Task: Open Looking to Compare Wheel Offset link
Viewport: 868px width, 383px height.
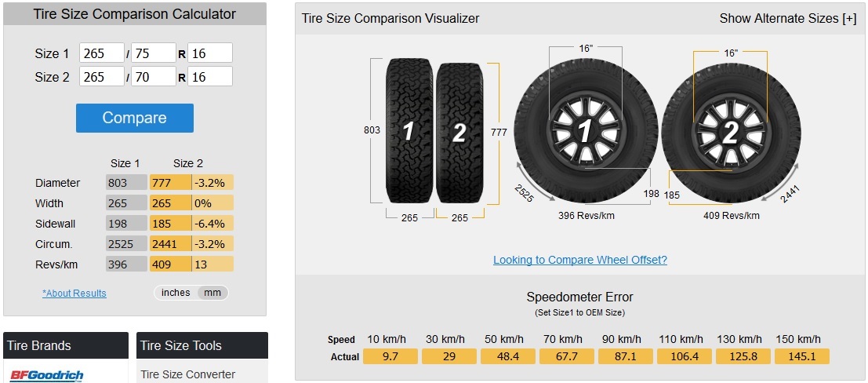Action: (x=580, y=260)
